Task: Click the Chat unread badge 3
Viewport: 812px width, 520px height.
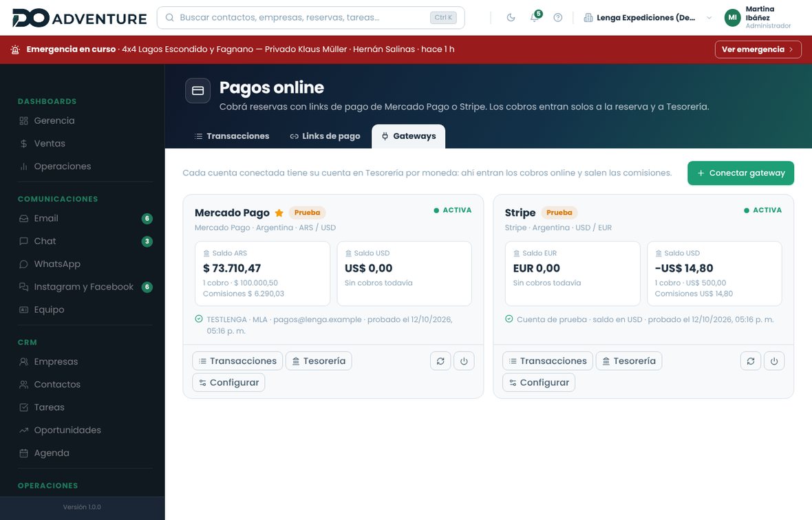Action: tap(147, 241)
